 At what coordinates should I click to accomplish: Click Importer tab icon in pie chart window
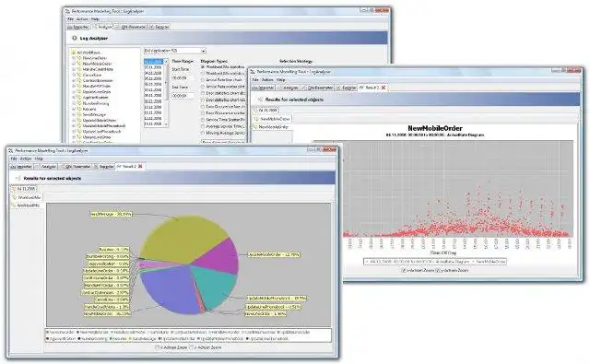click(13, 167)
